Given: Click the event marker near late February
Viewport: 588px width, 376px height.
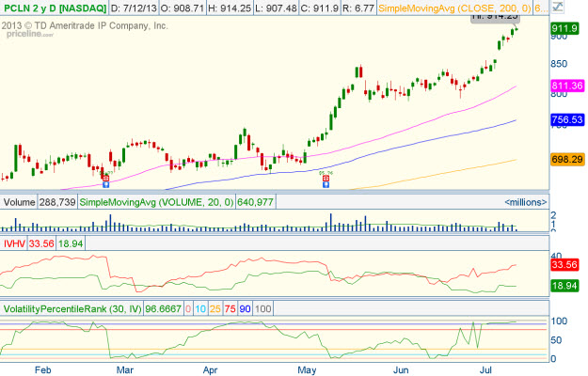Looking at the screenshot, I should tap(104, 177).
